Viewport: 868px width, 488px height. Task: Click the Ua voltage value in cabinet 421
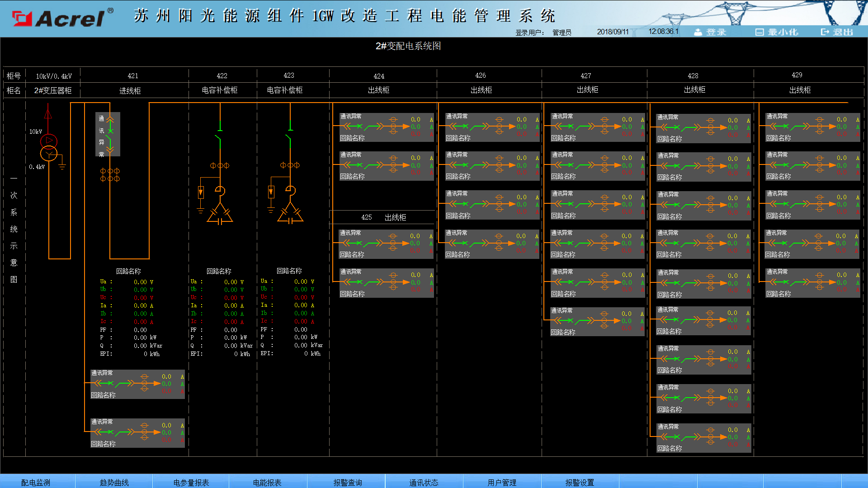tap(140, 282)
